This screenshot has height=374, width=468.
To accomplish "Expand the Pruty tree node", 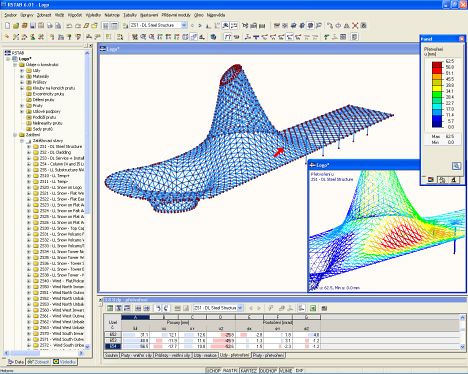I will pos(22,106).
